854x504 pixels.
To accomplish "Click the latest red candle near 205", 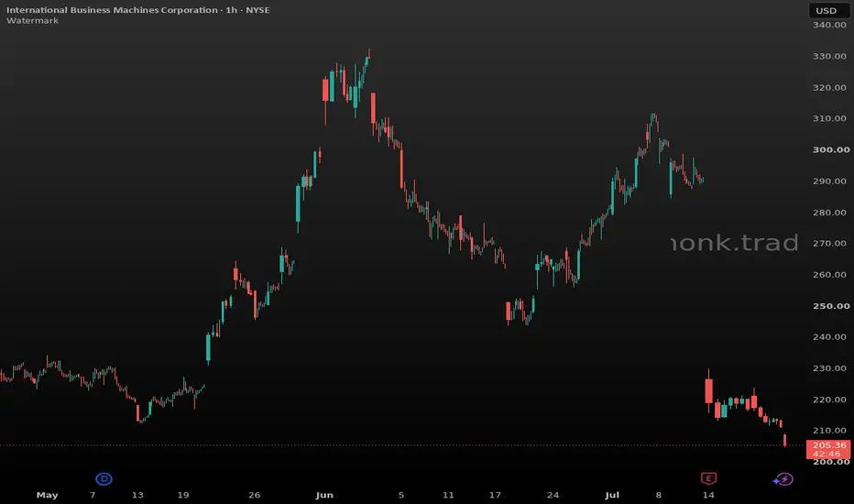I will pos(785,440).
